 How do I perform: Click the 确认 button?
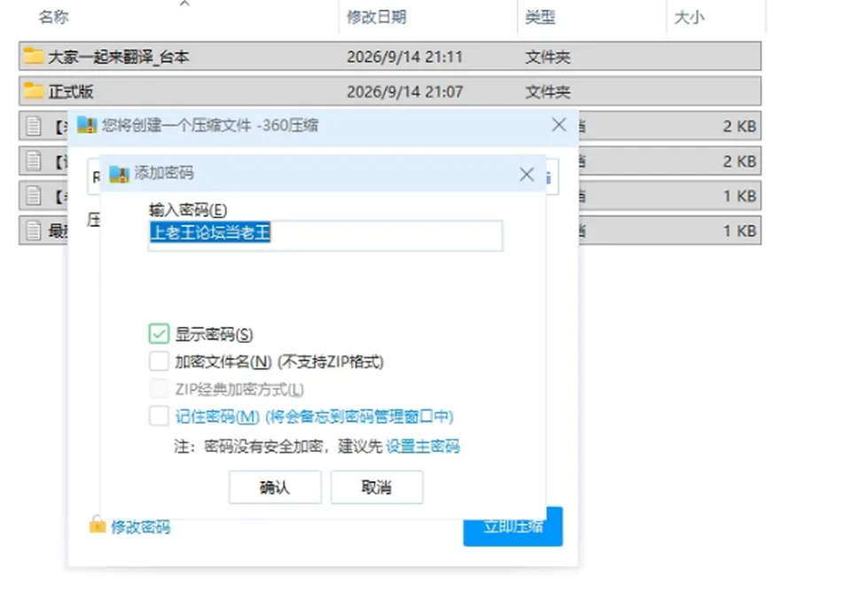pyautogui.click(x=275, y=487)
